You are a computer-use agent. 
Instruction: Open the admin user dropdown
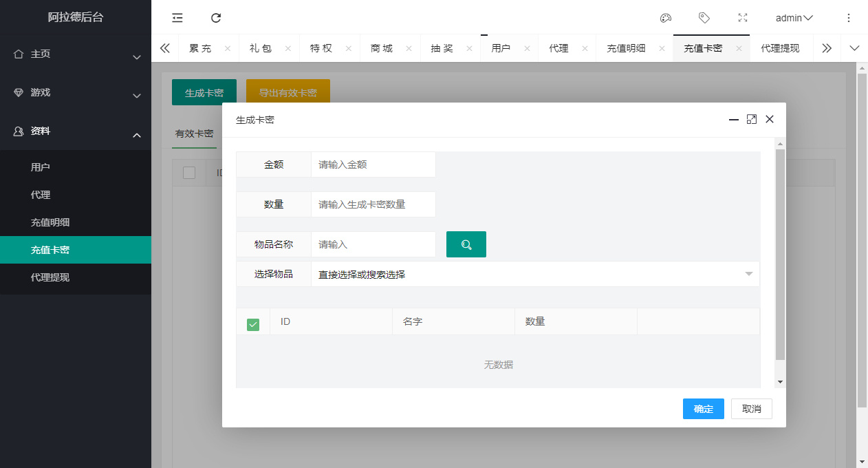tap(794, 18)
